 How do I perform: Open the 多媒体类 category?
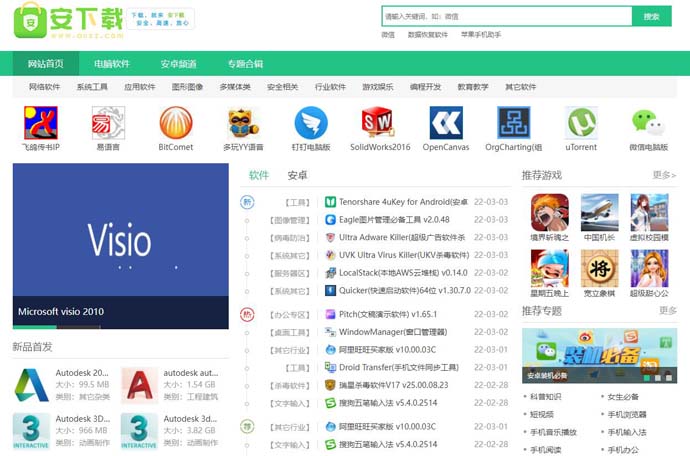235,87
